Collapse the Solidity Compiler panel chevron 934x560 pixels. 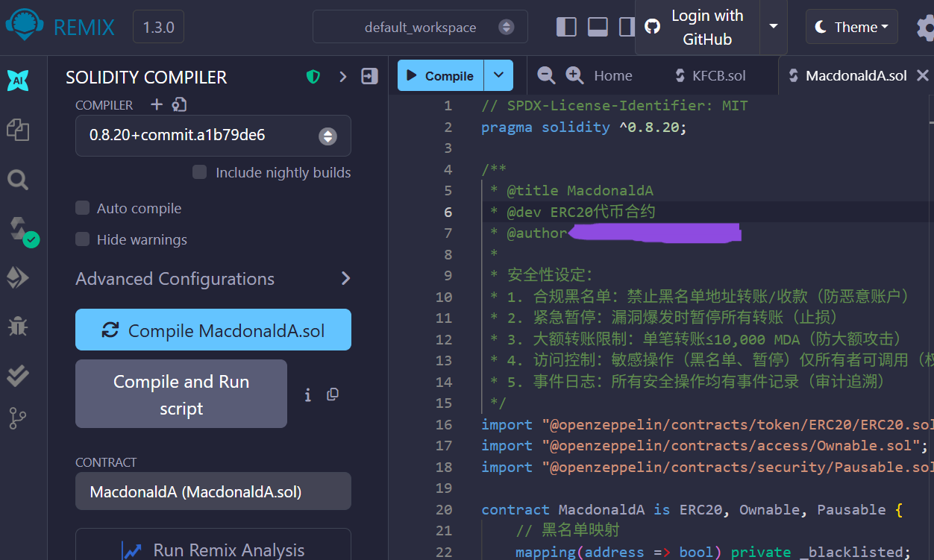(x=343, y=76)
